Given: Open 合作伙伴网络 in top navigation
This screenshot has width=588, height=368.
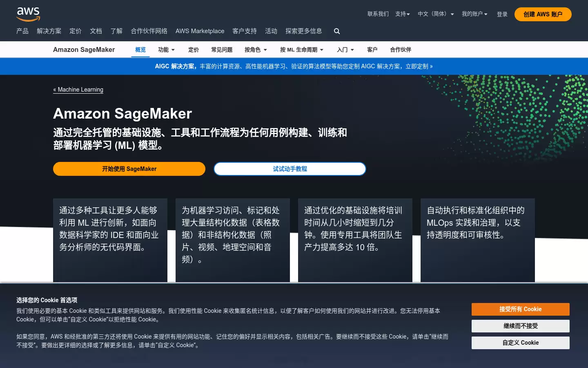Looking at the screenshot, I should [x=149, y=31].
